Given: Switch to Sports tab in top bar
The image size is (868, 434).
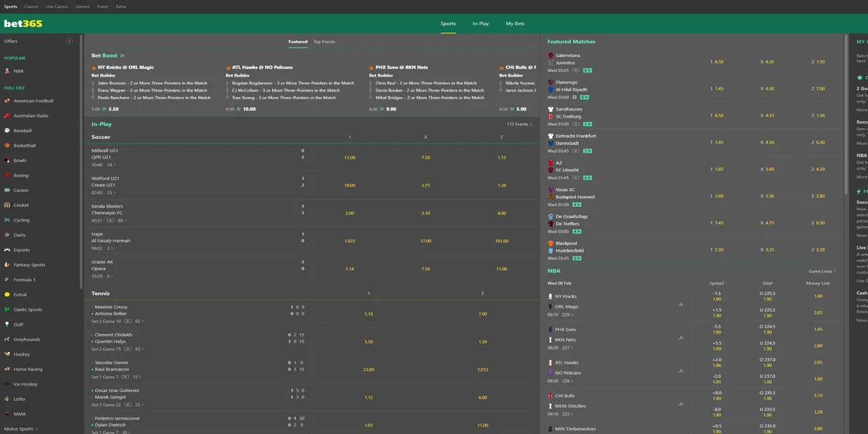Looking at the screenshot, I should click(10, 6).
